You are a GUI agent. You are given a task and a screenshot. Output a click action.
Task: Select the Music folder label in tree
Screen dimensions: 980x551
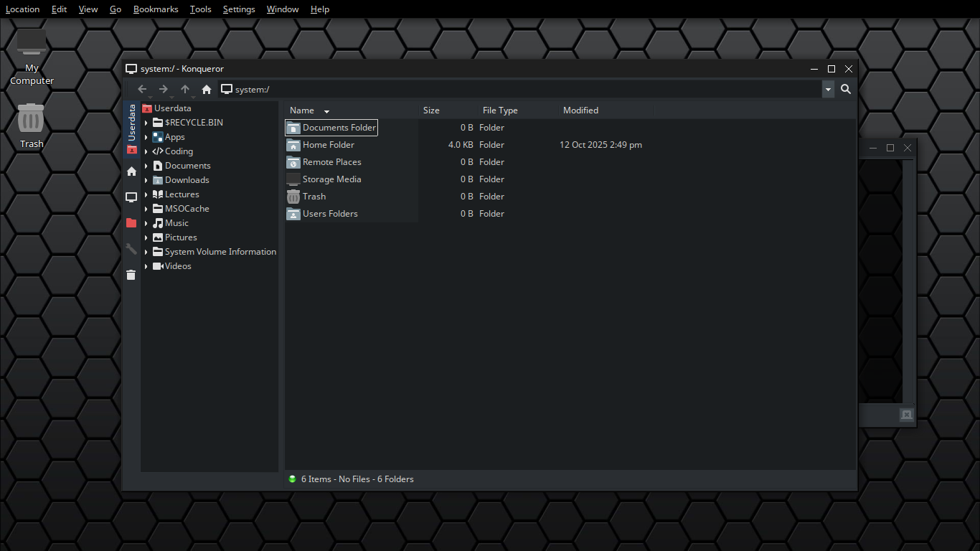click(177, 223)
